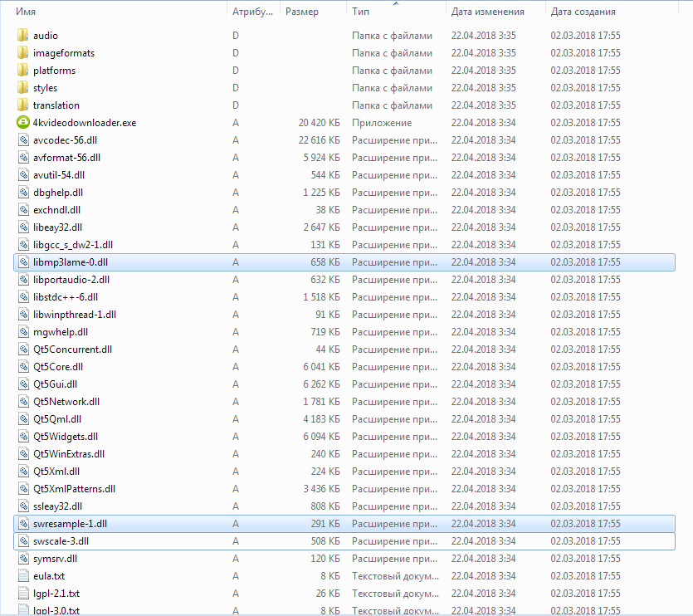This screenshot has height=616, width=693.
Task: Click the 808 КБ size value
Action: click(325, 506)
